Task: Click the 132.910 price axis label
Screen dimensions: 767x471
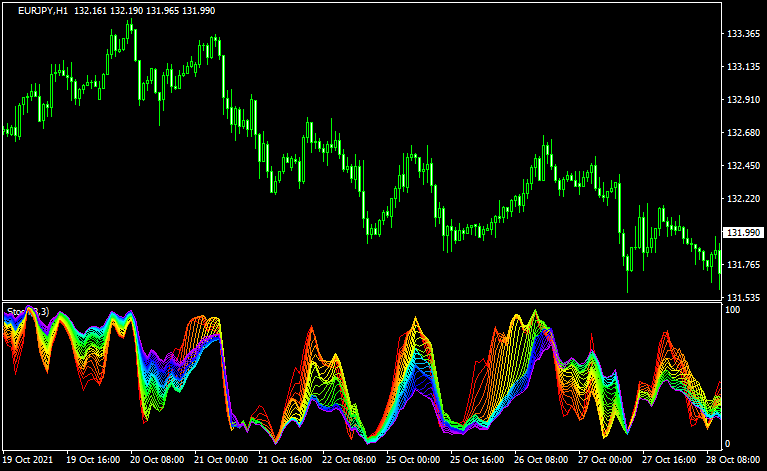Action: click(742, 100)
